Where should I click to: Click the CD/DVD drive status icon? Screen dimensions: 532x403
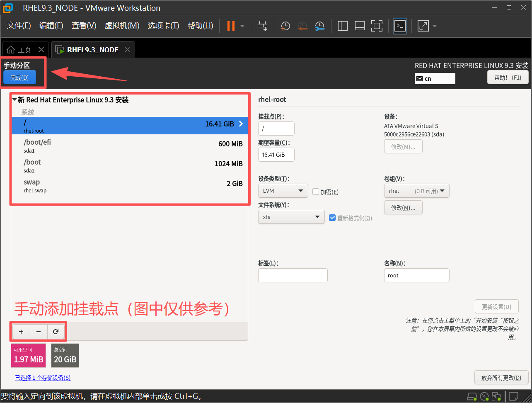[485, 396]
